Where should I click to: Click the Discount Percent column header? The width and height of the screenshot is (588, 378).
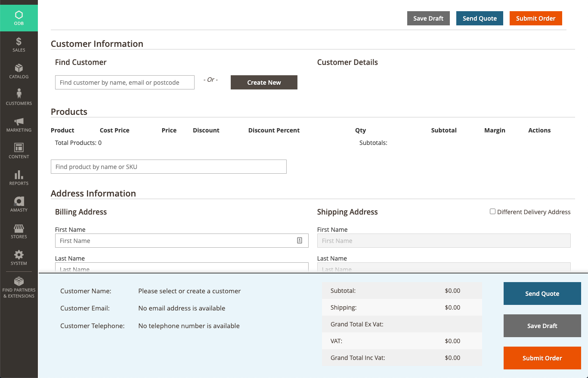tap(274, 130)
